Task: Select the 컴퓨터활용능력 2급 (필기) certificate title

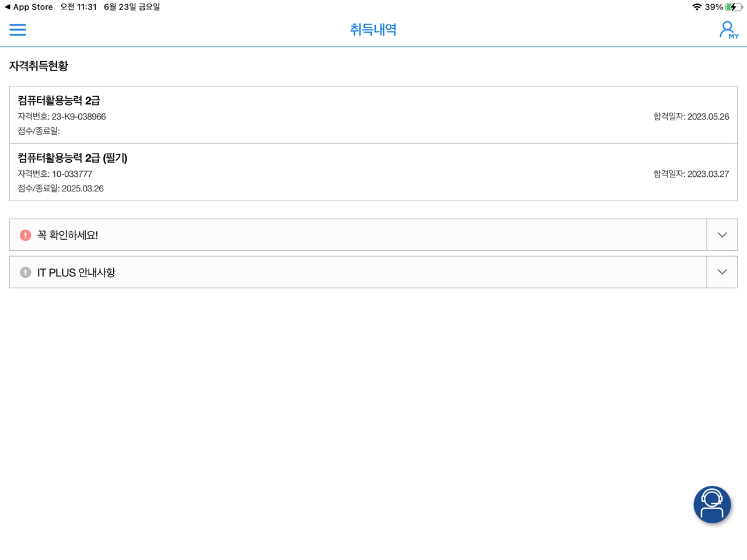Action: [72, 158]
